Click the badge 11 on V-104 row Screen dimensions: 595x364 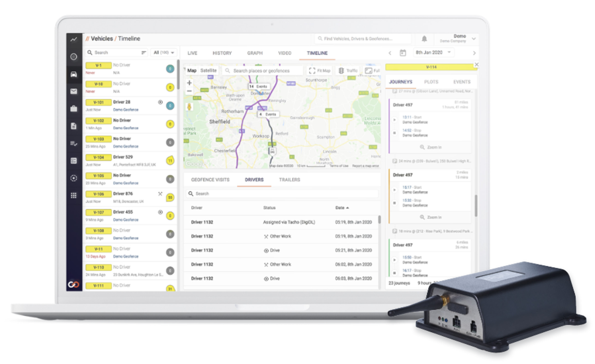pos(170,161)
